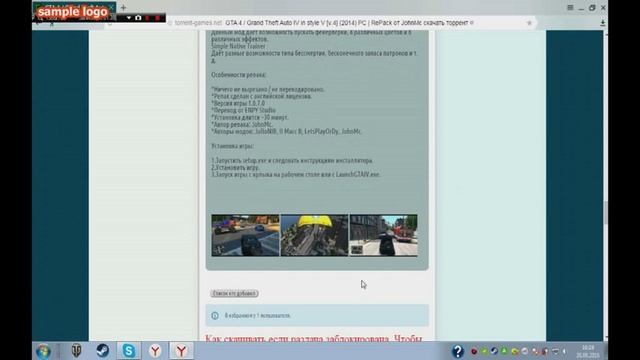This screenshot has height=360, width=640.
Task: Open the middle screenshot with yellow parachute
Action: (x=314, y=236)
